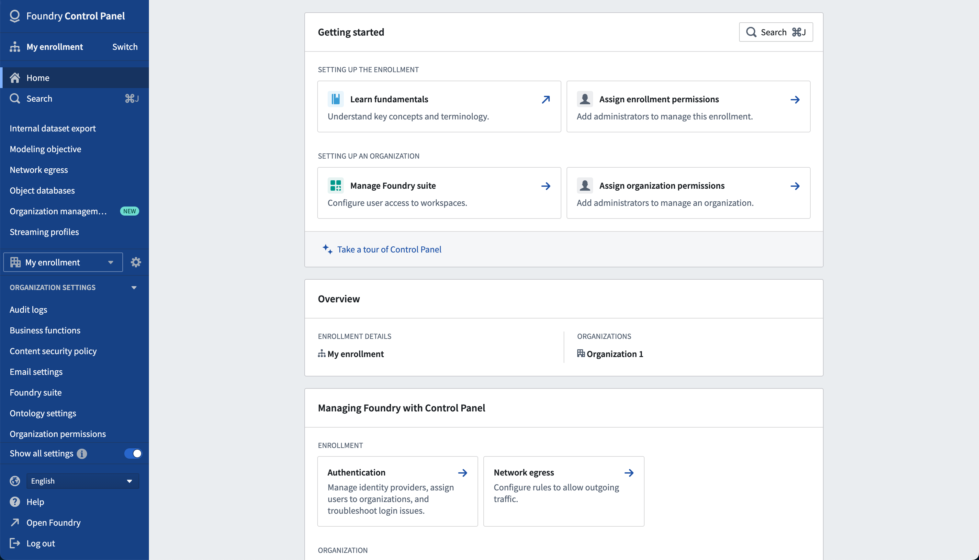979x560 pixels.
Task: Click Log out
Action: click(x=41, y=543)
